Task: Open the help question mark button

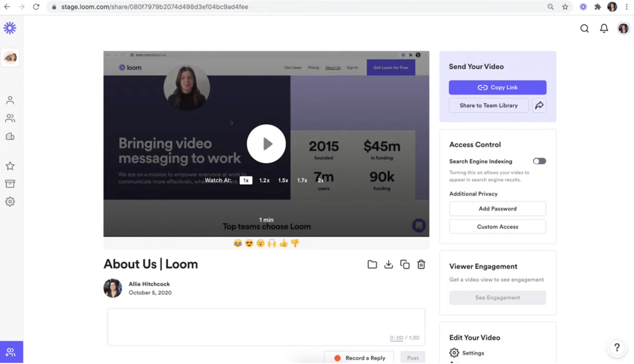Action: [617, 347]
